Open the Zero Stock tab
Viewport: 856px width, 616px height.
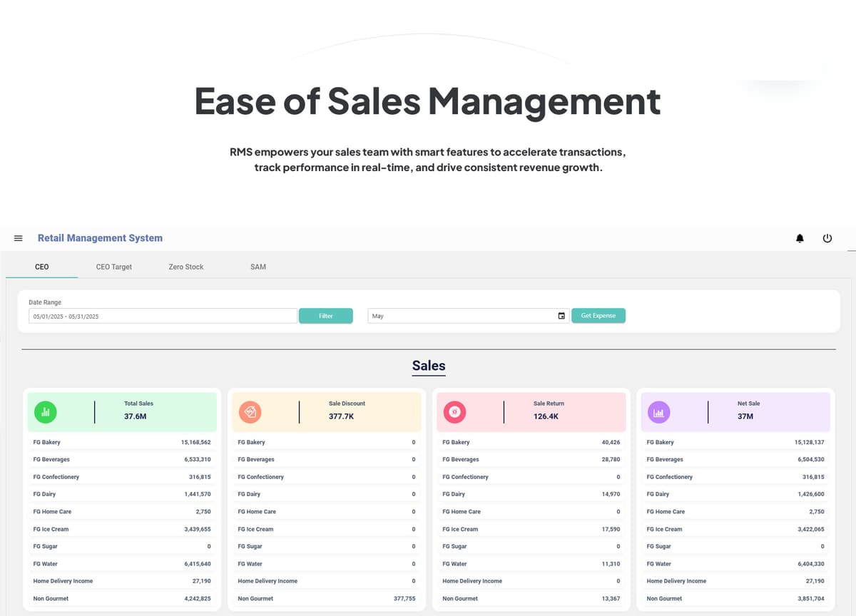(186, 267)
